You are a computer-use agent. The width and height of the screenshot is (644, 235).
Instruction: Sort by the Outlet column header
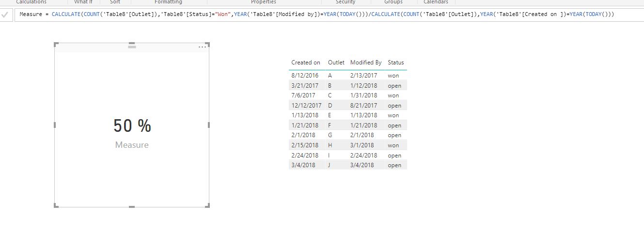pos(336,63)
